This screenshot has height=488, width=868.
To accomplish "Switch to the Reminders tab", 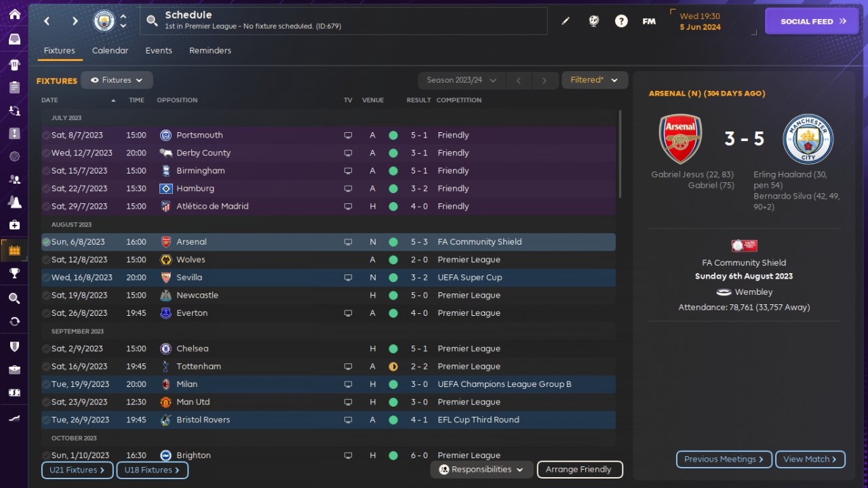I will click(x=210, y=51).
